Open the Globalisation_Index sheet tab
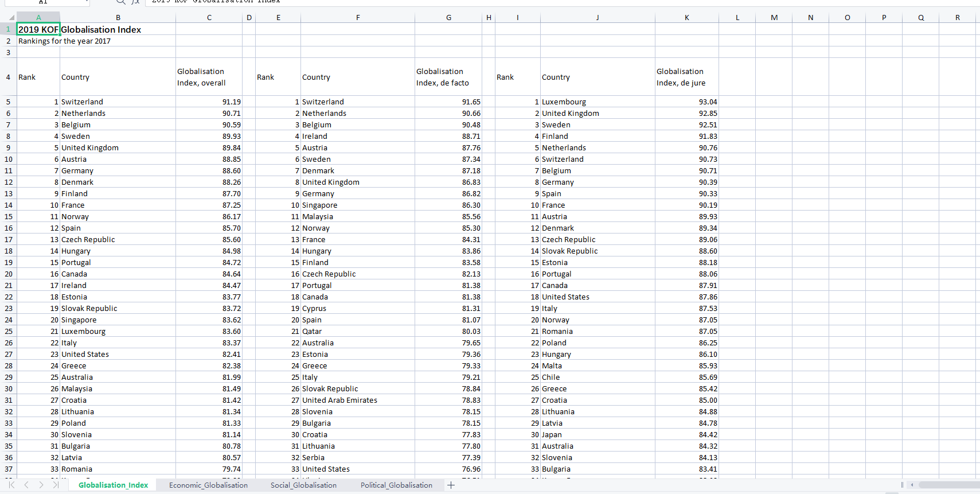Viewport: 980px width, 494px height. pos(113,485)
